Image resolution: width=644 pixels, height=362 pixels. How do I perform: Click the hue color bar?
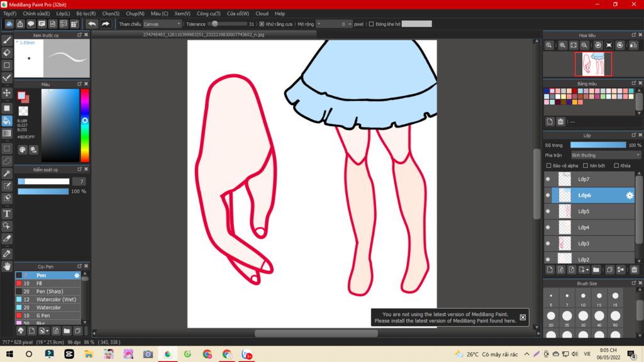pyautogui.click(x=85, y=125)
